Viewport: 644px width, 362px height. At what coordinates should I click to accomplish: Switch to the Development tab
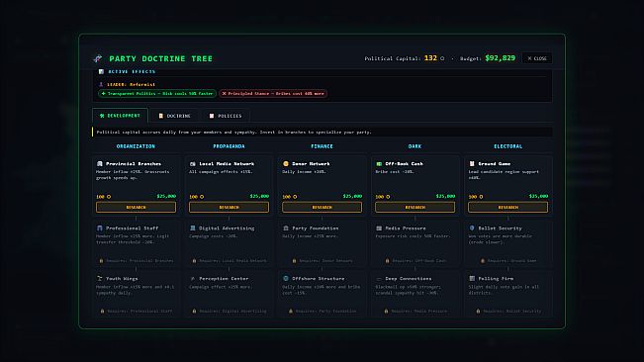click(120, 116)
